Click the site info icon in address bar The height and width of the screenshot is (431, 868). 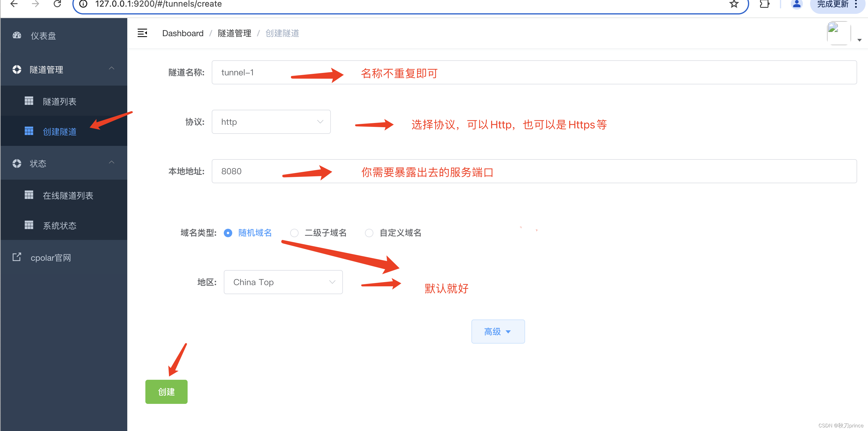coord(83,4)
